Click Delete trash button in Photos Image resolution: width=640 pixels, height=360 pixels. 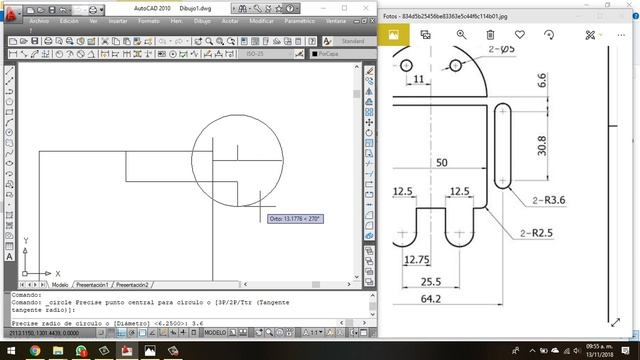[x=490, y=35]
